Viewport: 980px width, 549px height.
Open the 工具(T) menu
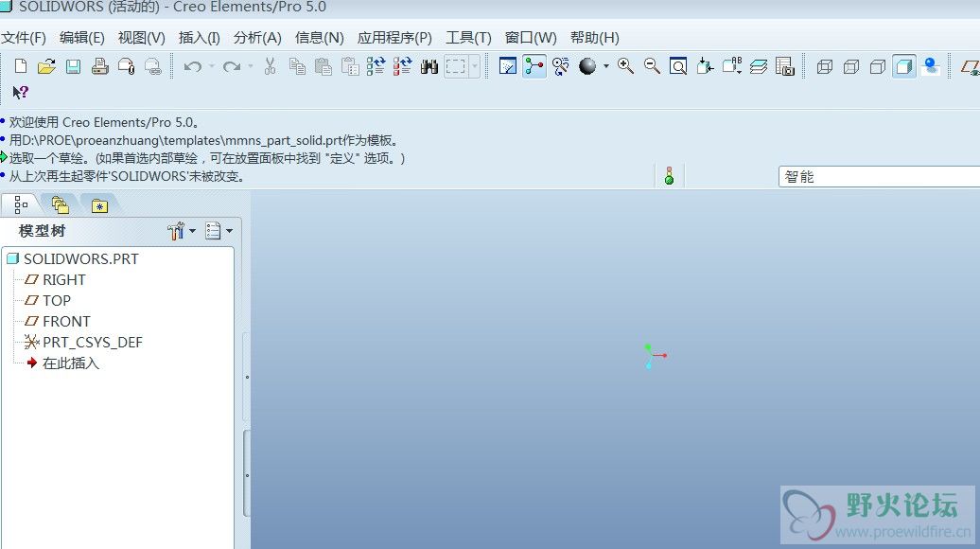[x=468, y=38]
